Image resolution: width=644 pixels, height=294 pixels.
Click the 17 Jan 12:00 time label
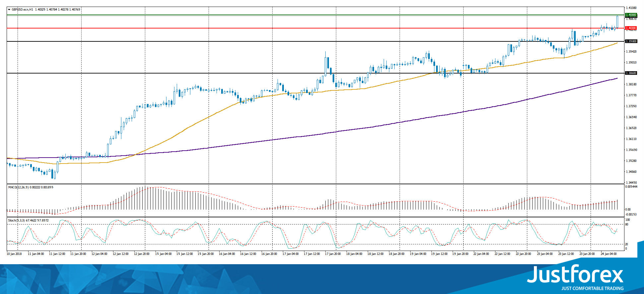[x=312, y=254]
